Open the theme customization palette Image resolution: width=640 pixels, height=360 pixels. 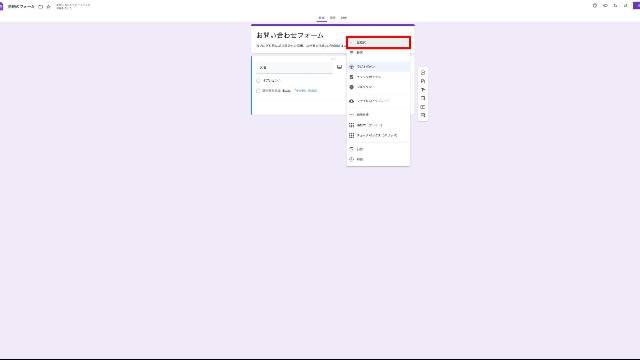(x=595, y=6)
